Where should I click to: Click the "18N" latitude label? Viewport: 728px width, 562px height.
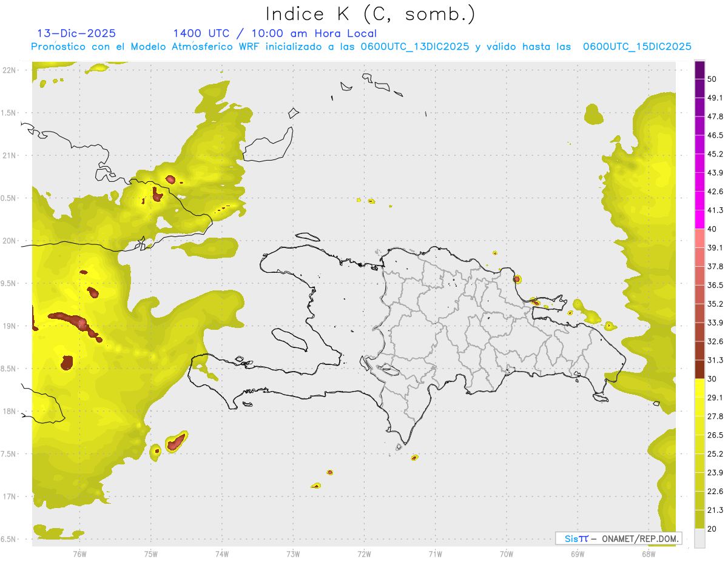pos(10,411)
